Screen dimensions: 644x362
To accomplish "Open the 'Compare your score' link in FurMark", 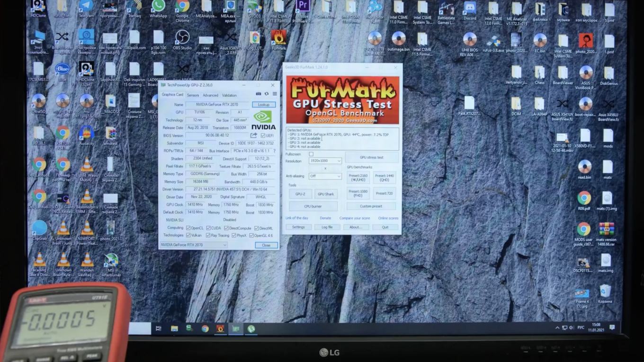I will (355, 218).
